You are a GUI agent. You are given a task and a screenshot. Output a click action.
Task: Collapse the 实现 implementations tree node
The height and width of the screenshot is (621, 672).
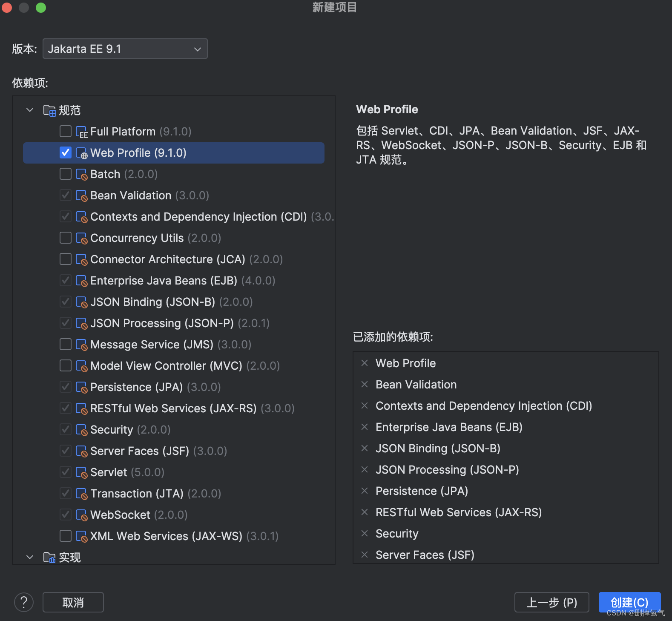point(30,557)
